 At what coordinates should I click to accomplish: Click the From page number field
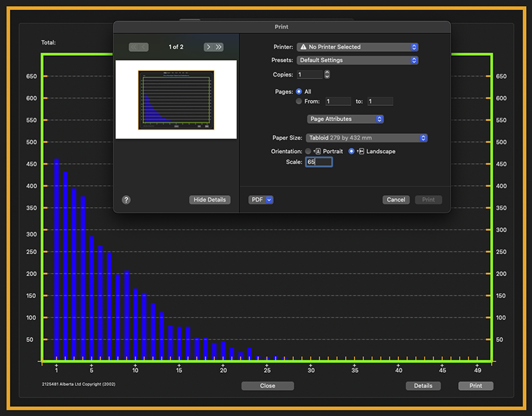tap(338, 101)
